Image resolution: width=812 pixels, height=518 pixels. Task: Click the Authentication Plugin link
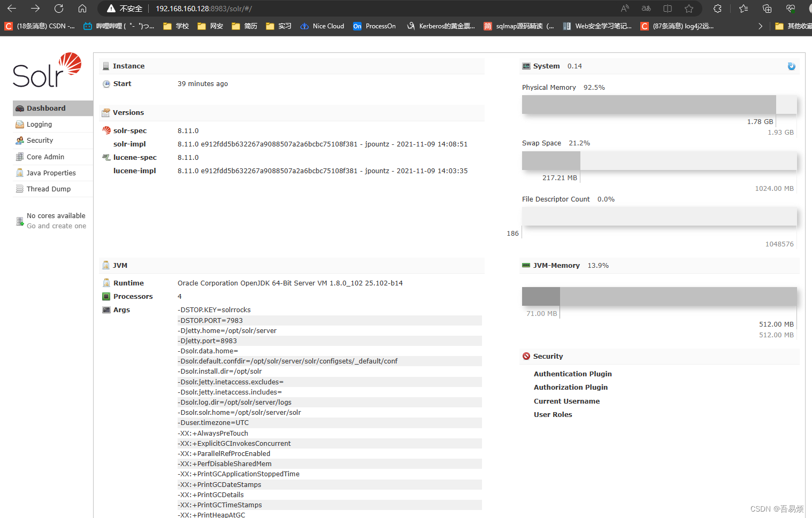pos(572,374)
